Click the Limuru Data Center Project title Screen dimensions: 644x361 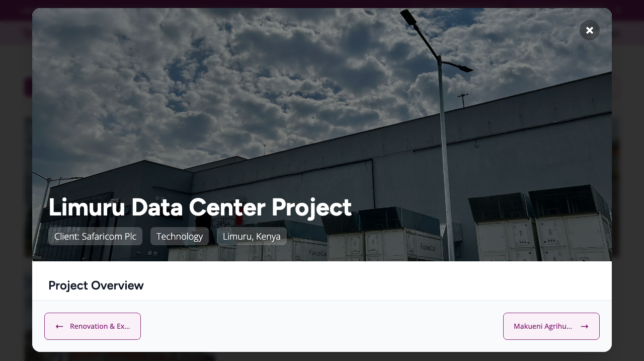tap(200, 207)
